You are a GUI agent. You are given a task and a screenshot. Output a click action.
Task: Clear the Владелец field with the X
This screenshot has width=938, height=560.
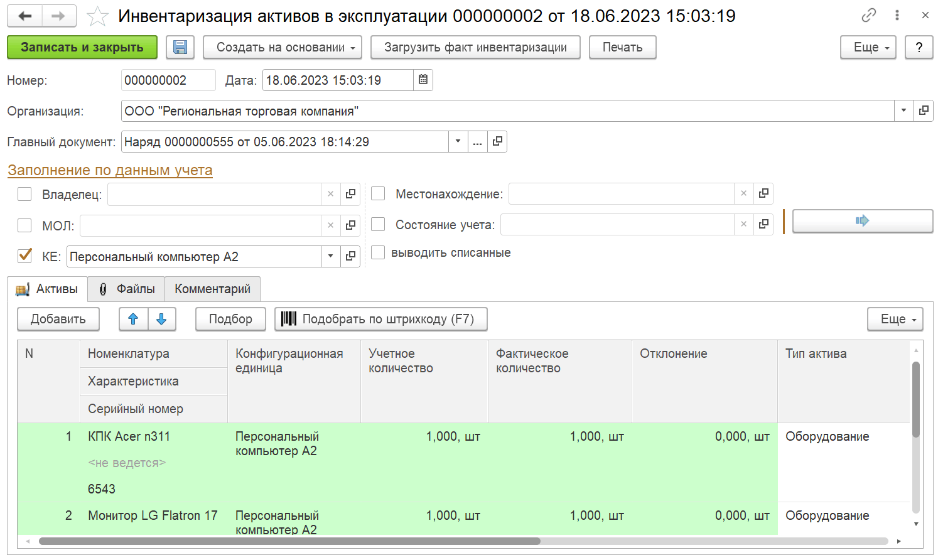(330, 194)
